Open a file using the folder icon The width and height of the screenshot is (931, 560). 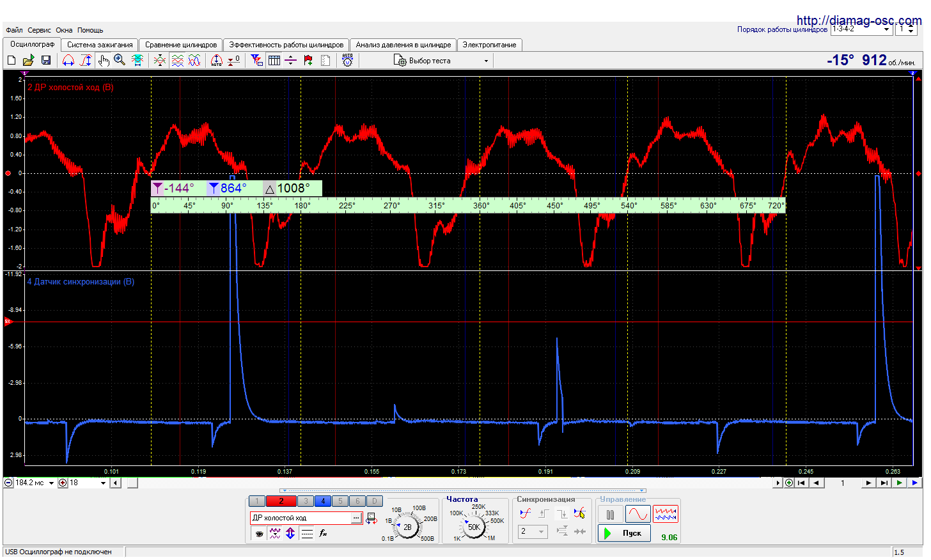pyautogui.click(x=28, y=60)
